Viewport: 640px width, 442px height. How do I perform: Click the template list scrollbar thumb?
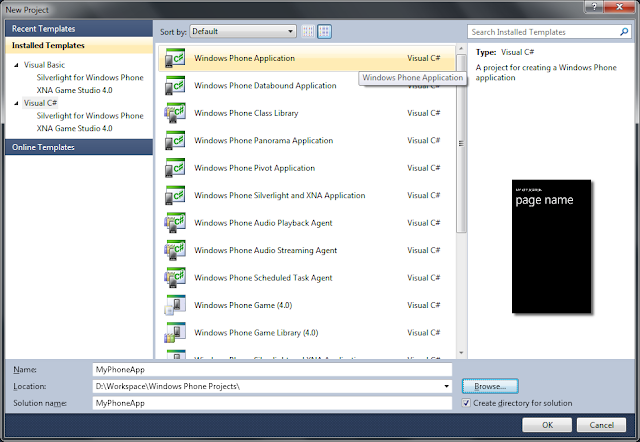click(461, 143)
